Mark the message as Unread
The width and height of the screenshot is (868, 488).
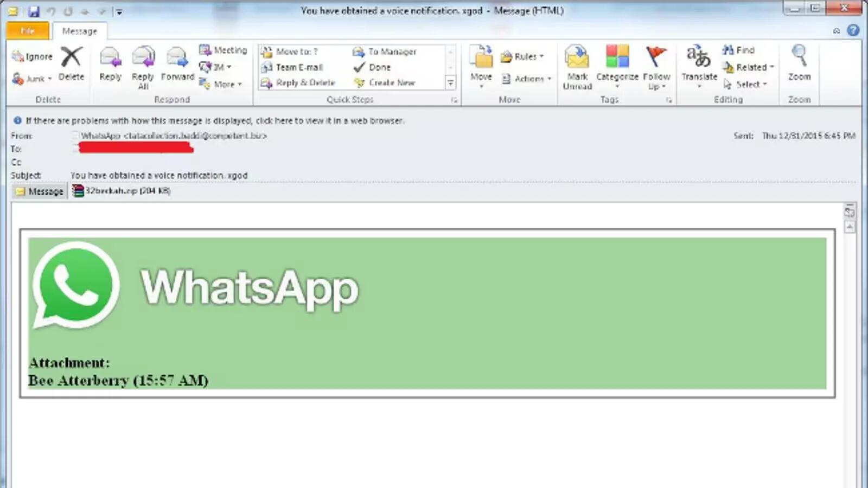(577, 67)
